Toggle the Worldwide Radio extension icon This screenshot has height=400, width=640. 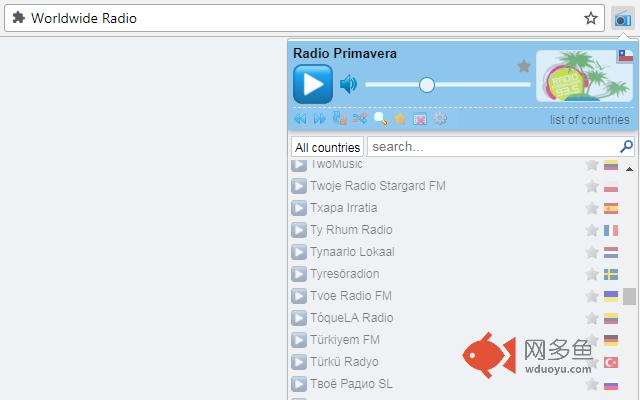[x=623, y=18]
